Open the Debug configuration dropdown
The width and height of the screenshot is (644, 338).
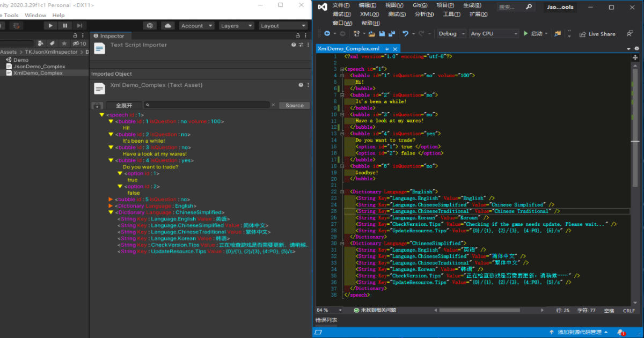tap(451, 34)
